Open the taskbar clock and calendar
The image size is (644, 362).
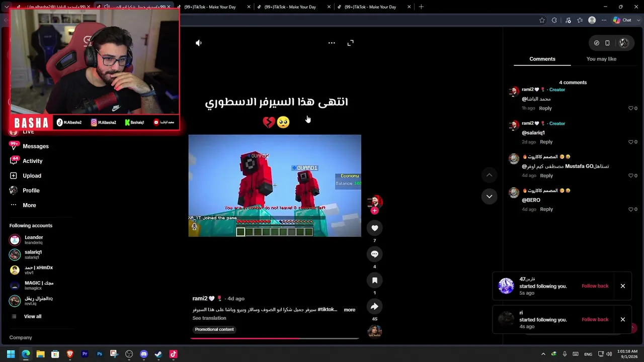(x=627, y=354)
